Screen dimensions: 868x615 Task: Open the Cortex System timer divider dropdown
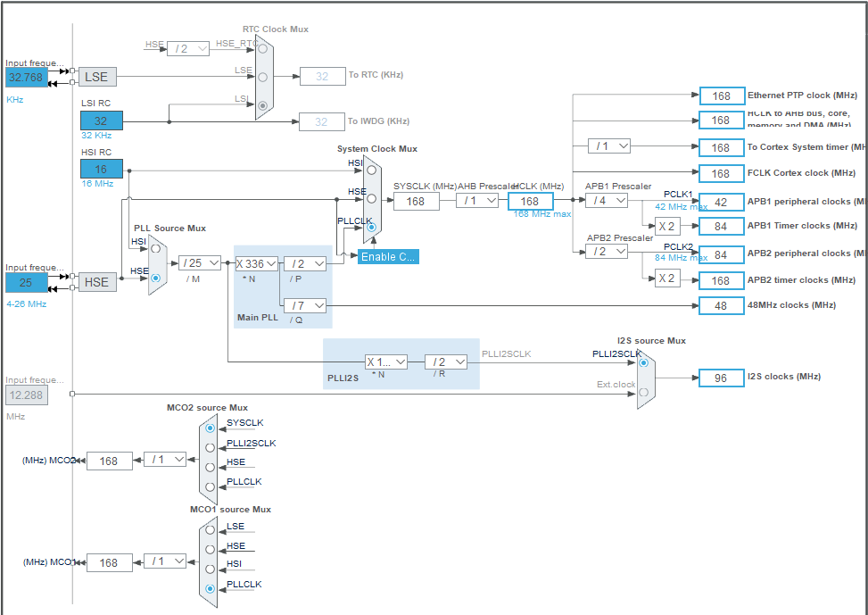pos(609,146)
